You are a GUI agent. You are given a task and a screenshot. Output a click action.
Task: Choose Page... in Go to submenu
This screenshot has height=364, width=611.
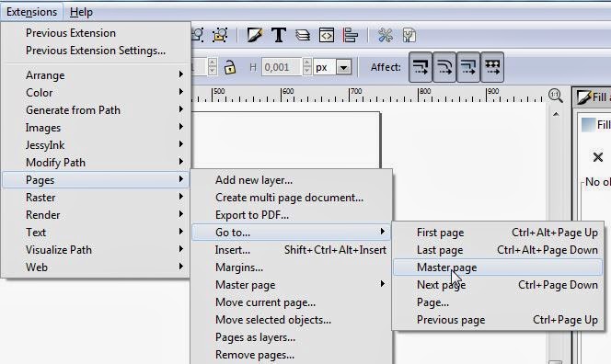tap(498, 302)
